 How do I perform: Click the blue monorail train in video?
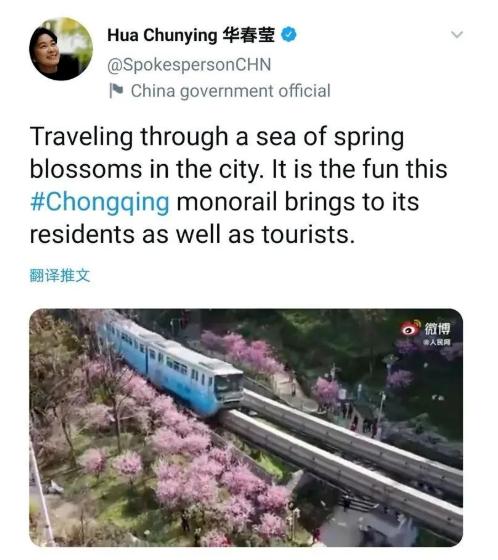[171, 365]
